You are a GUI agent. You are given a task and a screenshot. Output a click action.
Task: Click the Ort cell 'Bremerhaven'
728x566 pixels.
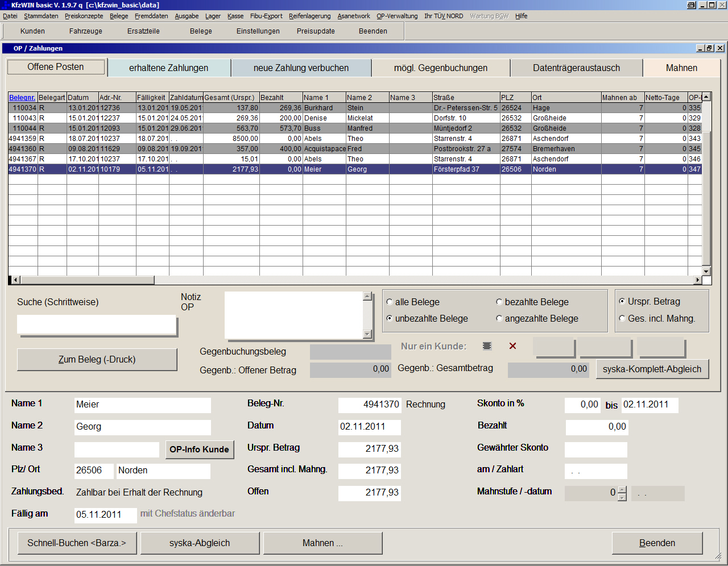pyautogui.click(x=566, y=149)
